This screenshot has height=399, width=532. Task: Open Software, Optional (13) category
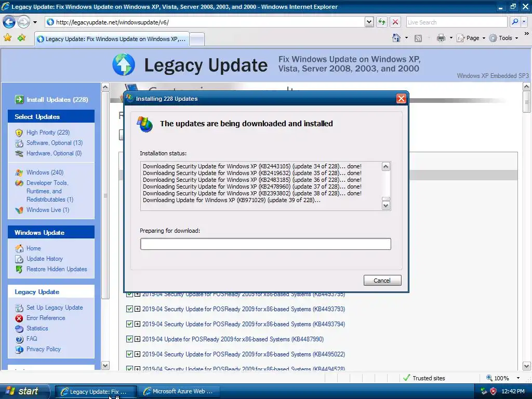point(55,143)
